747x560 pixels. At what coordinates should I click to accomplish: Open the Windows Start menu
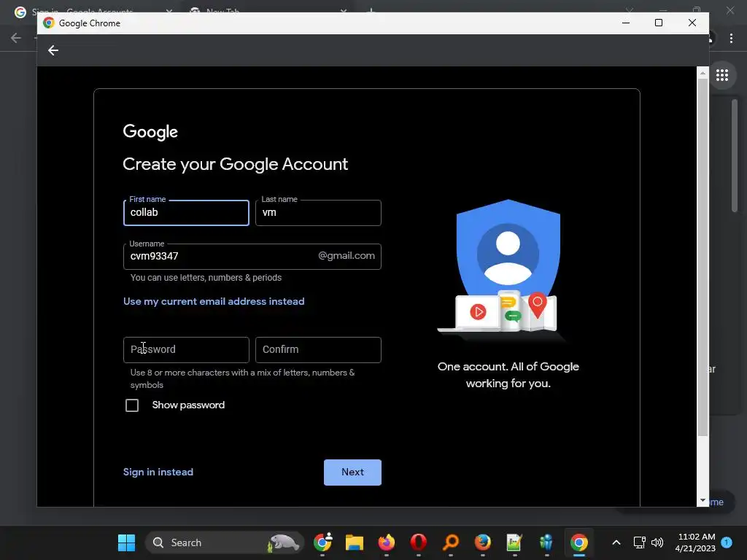point(126,542)
